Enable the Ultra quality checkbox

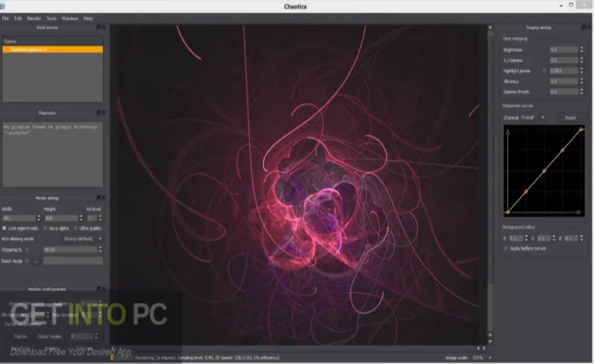(x=75, y=228)
